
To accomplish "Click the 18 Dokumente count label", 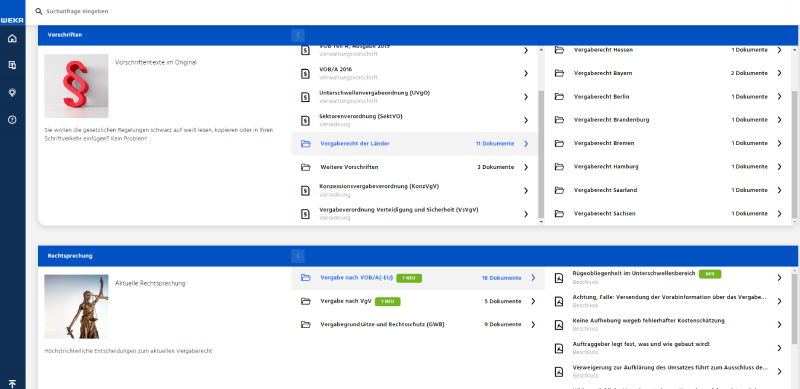I will (502, 278).
